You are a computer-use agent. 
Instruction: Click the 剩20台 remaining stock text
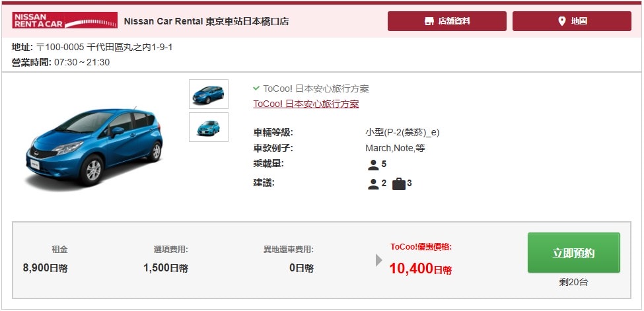coord(573,282)
